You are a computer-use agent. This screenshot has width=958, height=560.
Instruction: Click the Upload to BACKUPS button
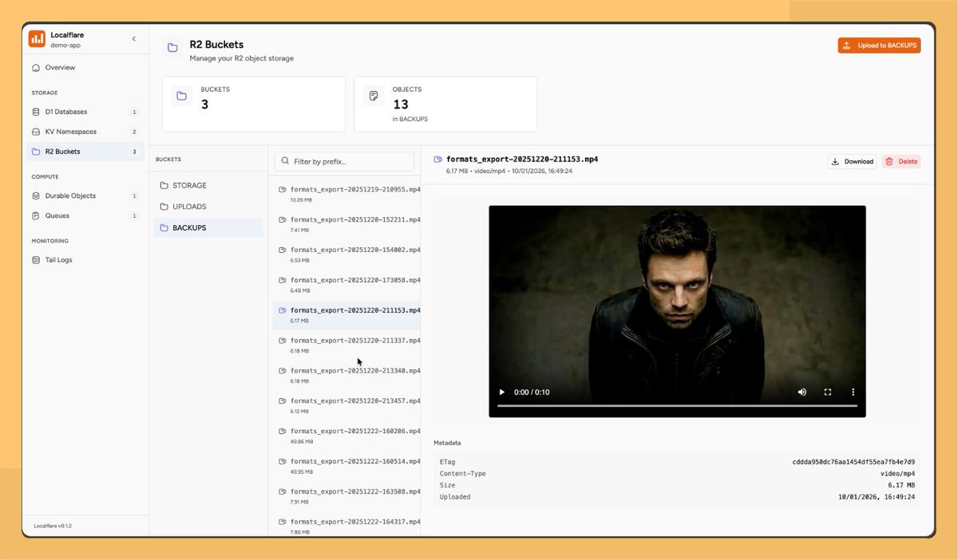point(879,45)
